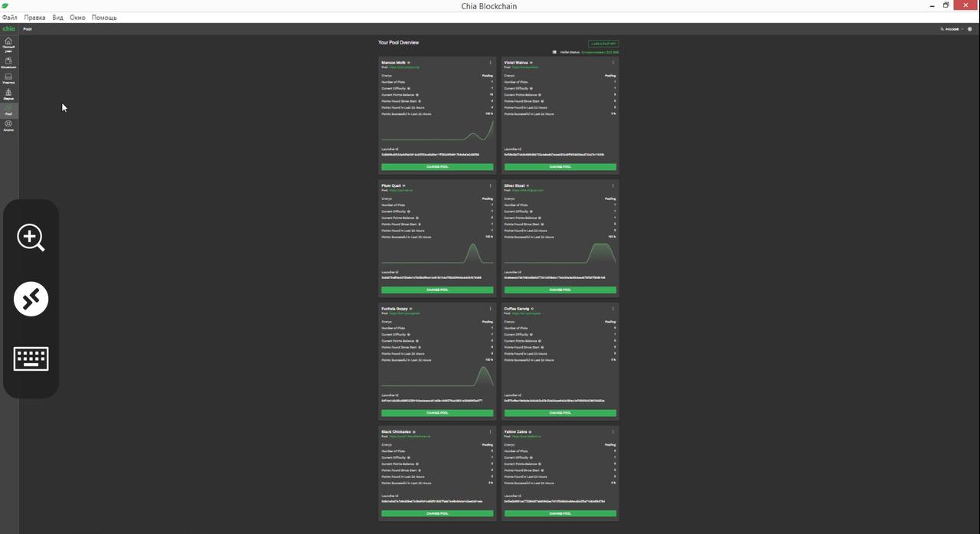This screenshot has width=980, height=534.
Task: Open Violet Walrus pool URL link
Action: (525, 67)
